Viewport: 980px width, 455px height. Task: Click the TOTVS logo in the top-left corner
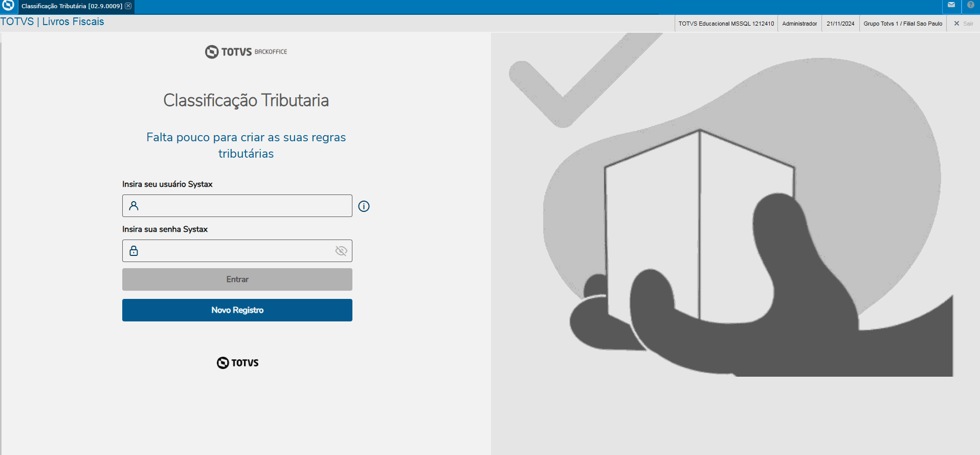(x=8, y=6)
